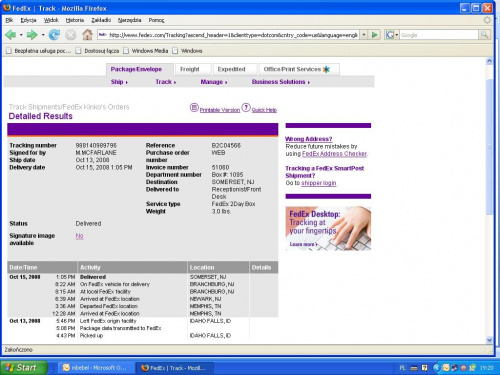
Task: Click the page scrollbar down arrow
Action: (489, 340)
